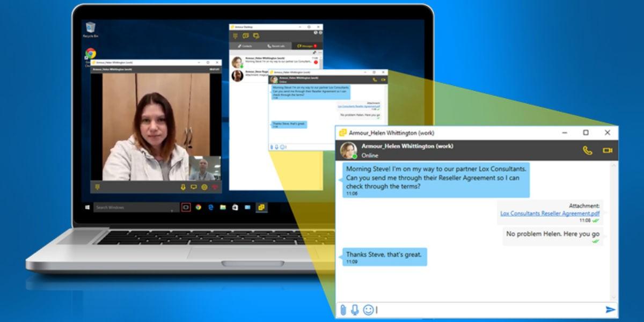This screenshot has width=644, height=322.
Task: Click the message input field in enlarged chat
Action: pos(488,310)
